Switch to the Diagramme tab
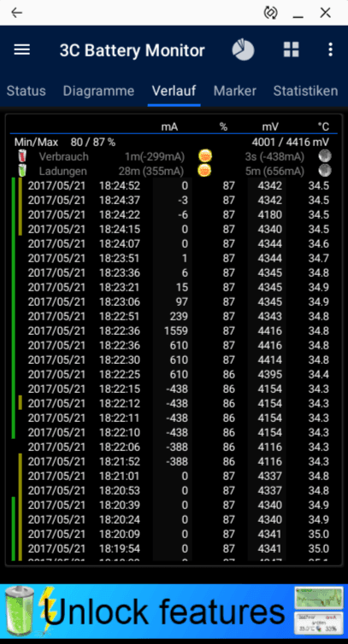348x644 pixels. point(98,91)
